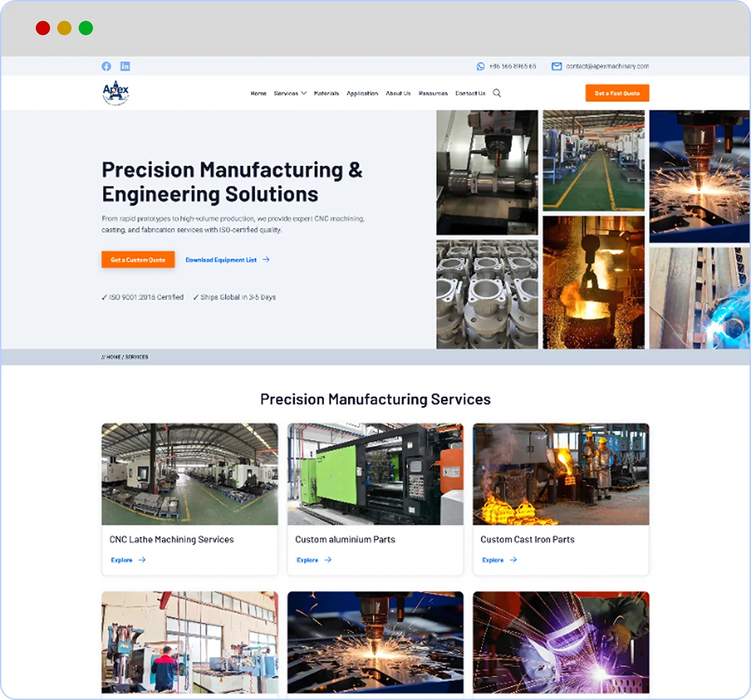Click the LinkedIn icon in the top bar
Image resolution: width=751 pixels, height=700 pixels.
point(125,66)
